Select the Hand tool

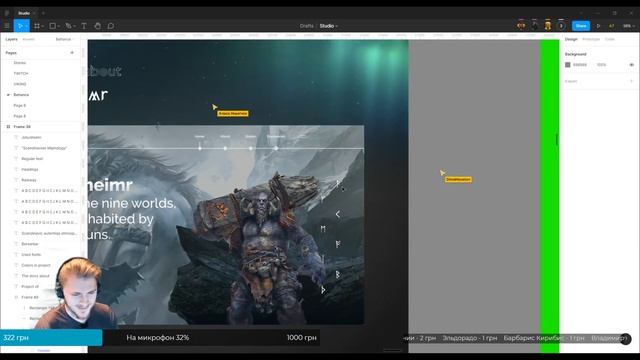pyautogui.click(x=97, y=26)
